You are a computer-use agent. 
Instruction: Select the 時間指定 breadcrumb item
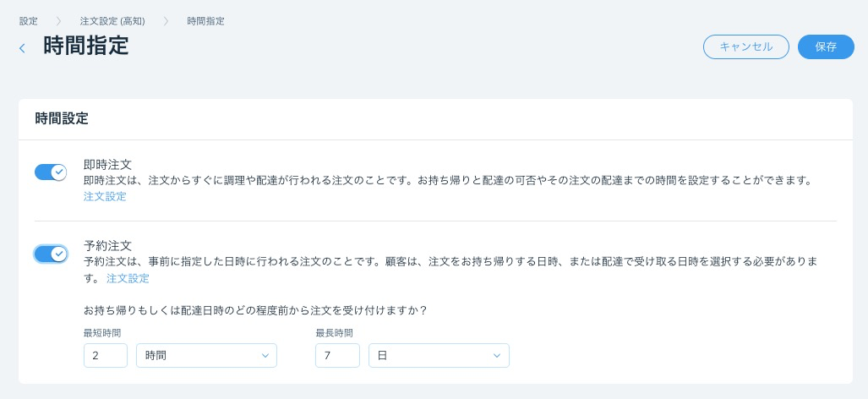coord(206,22)
